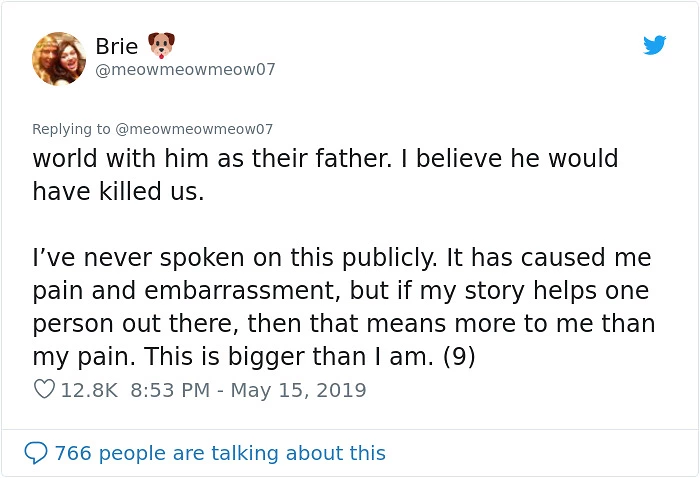Click the thread number (9) at tweet end
Image resolution: width=700 pixels, height=478 pixels.
pos(459,357)
